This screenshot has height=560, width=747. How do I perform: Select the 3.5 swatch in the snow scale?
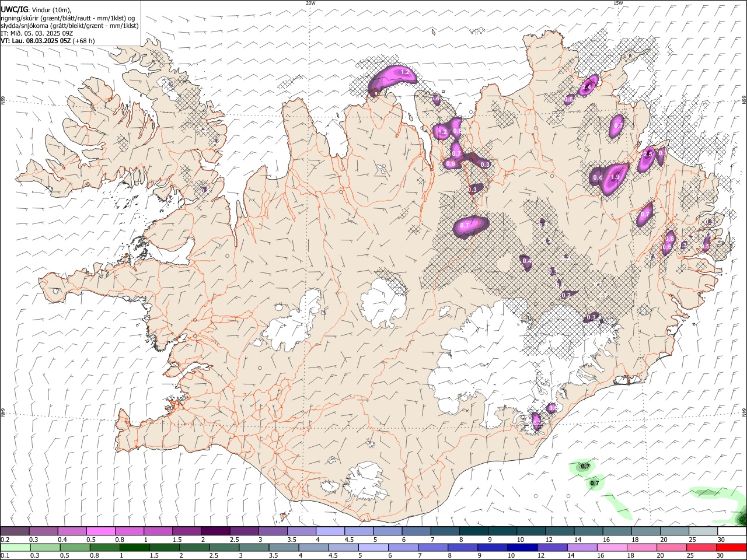coord(302,531)
